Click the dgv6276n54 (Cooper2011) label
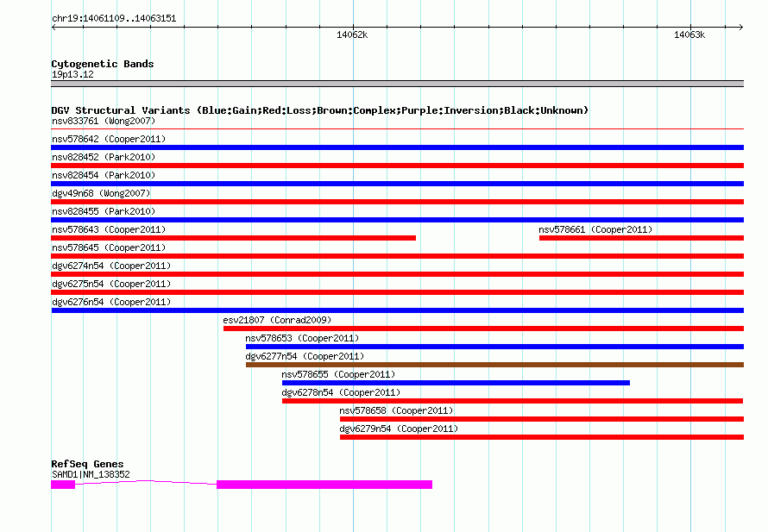The image size is (768, 532). point(111,302)
